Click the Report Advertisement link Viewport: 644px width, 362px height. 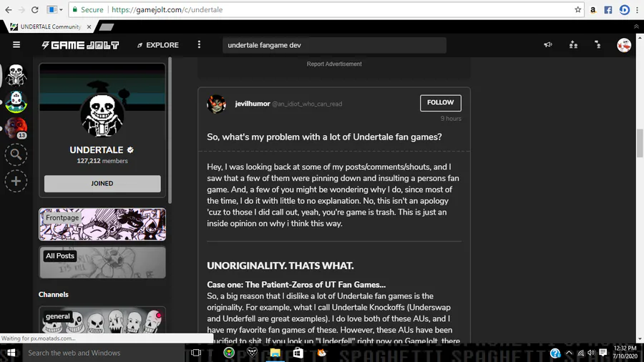334,64
